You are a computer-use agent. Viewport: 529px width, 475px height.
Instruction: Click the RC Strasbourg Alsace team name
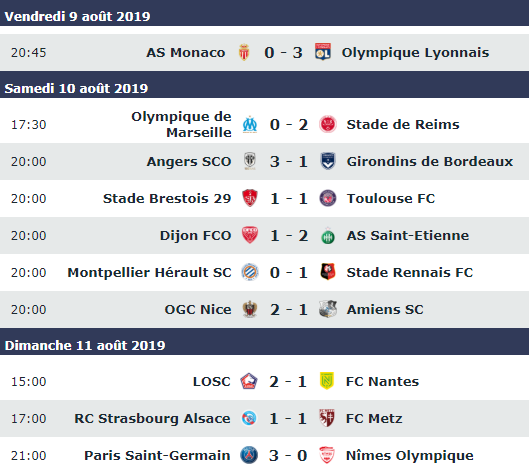[152, 418]
